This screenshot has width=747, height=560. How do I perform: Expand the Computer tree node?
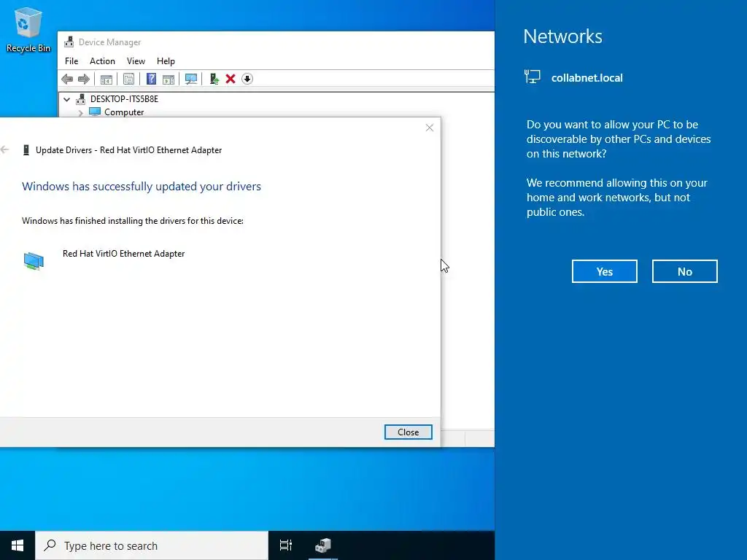pos(80,113)
